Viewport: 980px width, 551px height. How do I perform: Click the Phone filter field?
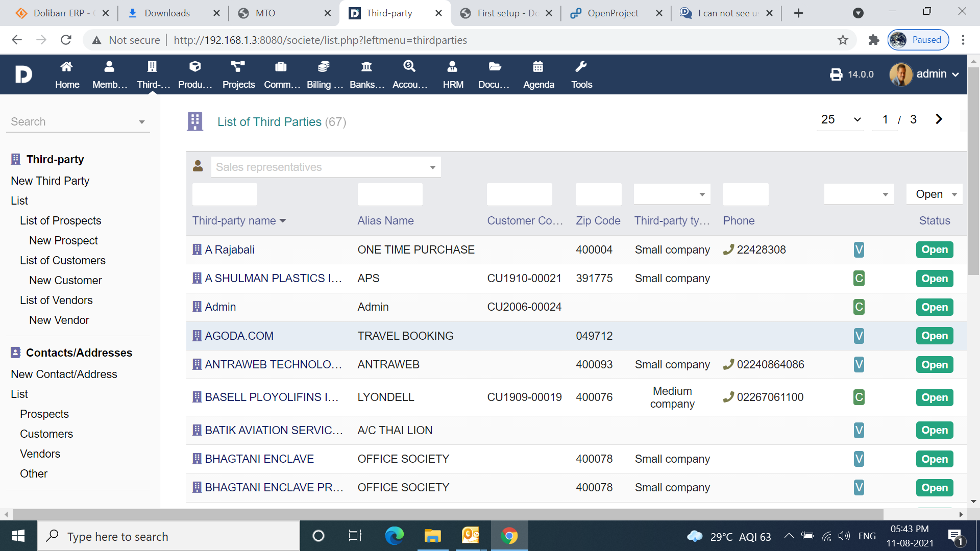(x=745, y=194)
